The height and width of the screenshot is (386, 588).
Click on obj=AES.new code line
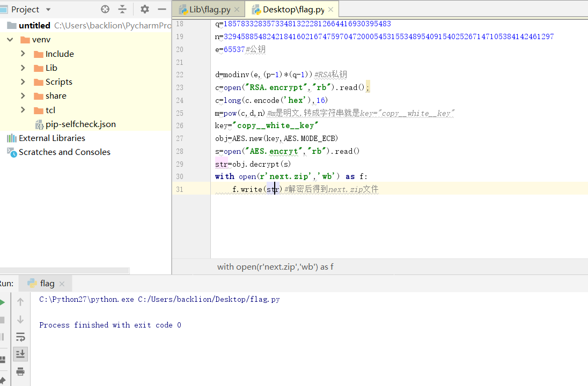(x=276, y=138)
